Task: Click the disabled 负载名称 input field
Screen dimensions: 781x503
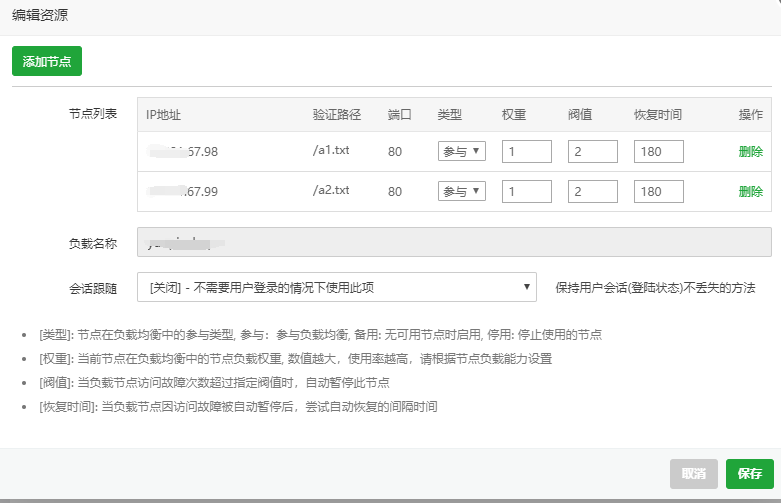Action: point(454,242)
